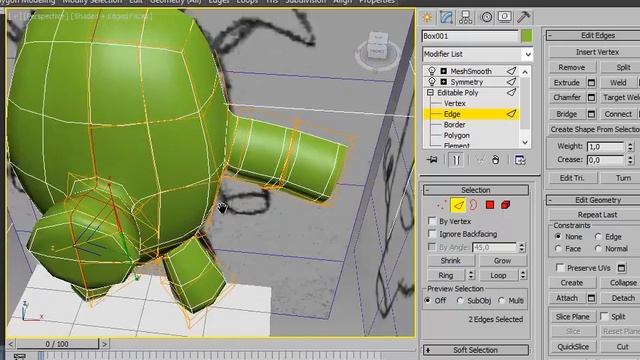Viewport: 640px width, 360px height.
Task: Select Border selection mode icon
Action: pyautogui.click(x=473, y=205)
